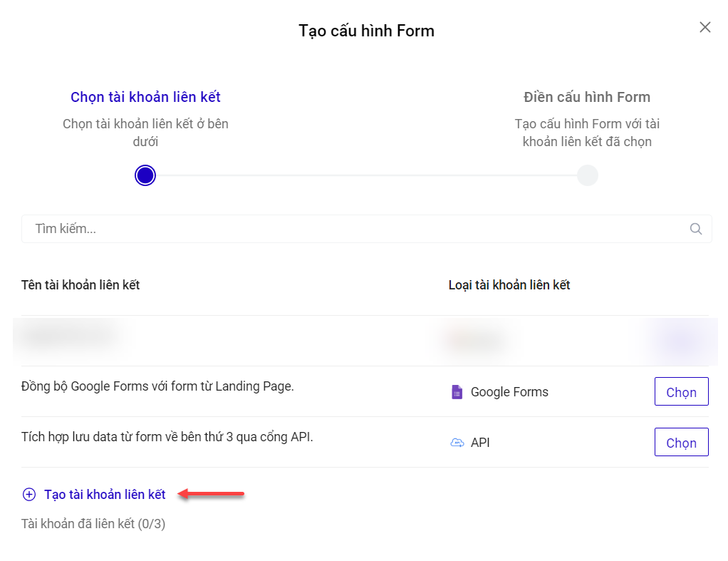Go to the Điền cấu hình Form step
Screen dimensions: 728x561
[587, 98]
